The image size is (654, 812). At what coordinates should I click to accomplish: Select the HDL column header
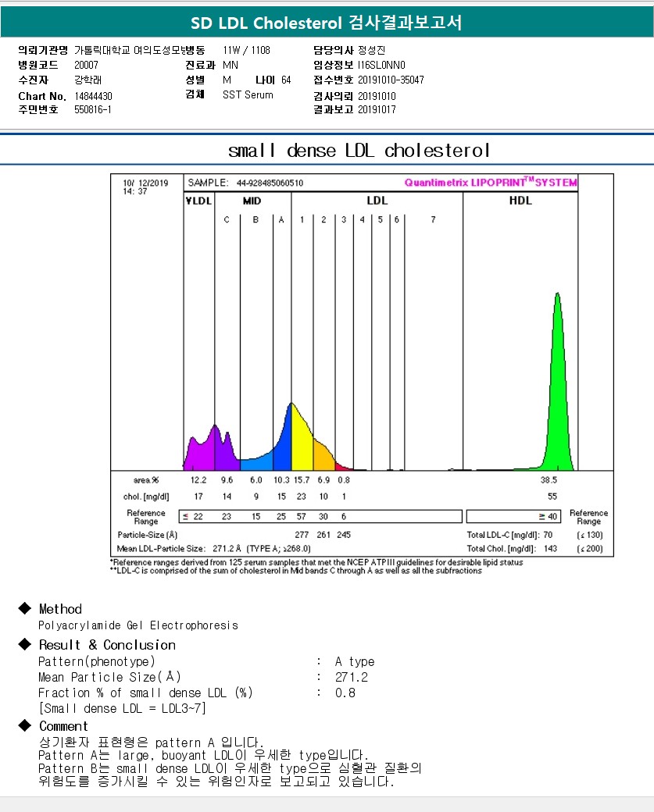520,201
